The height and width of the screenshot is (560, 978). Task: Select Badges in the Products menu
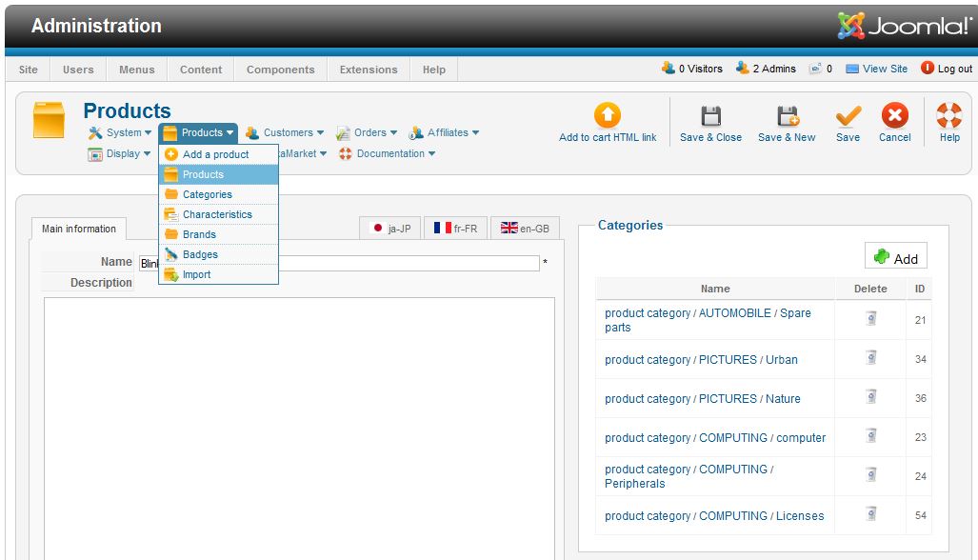point(218,254)
